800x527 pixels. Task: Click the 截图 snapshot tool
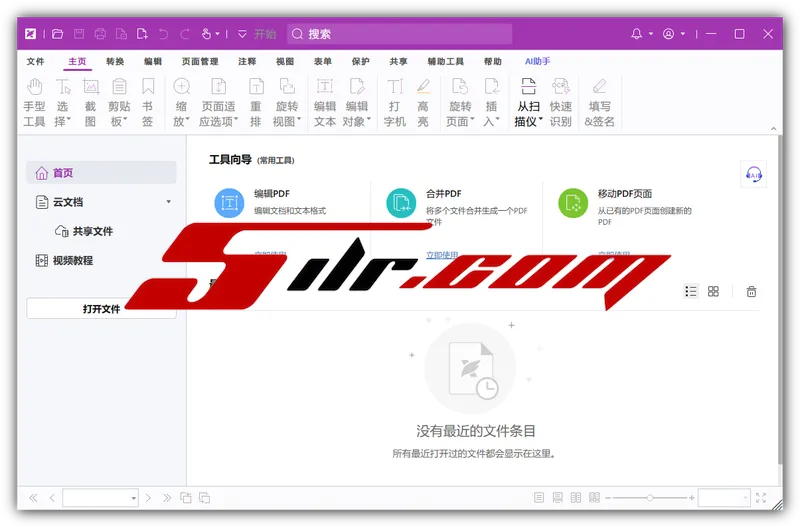point(90,103)
